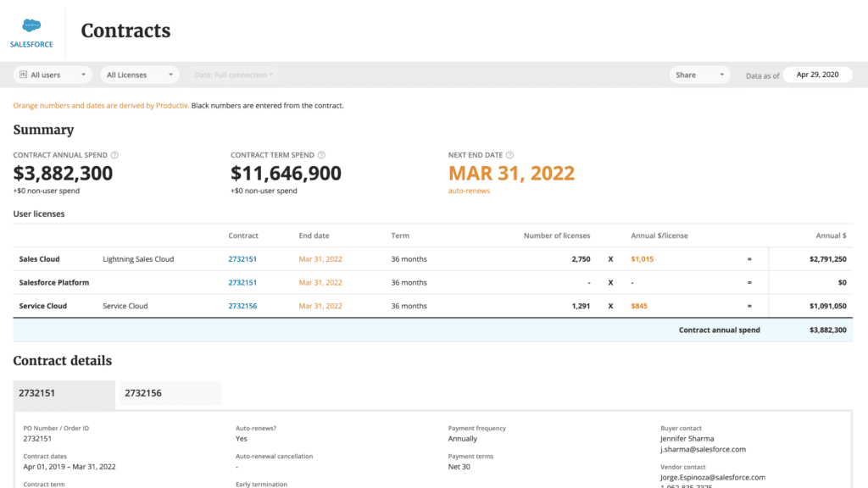Viewport: 868px width, 488px height.
Task: Click the Contract column header
Action: 243,236
